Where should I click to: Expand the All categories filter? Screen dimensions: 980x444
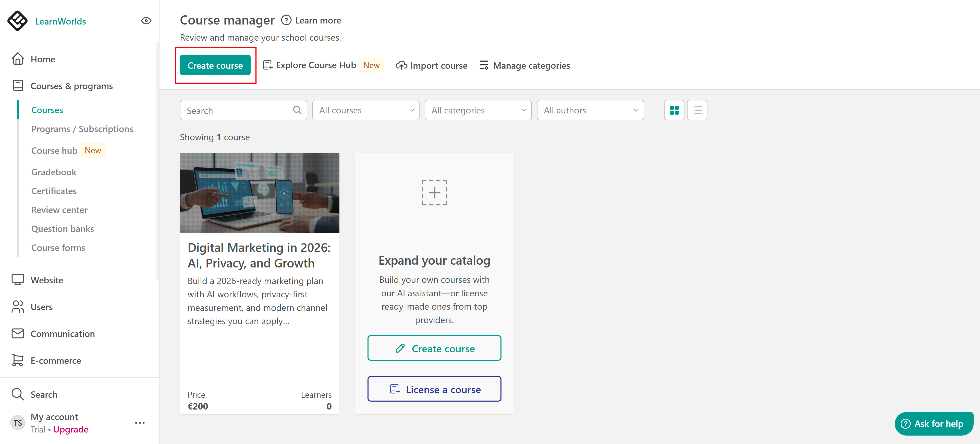click(x=478, y=110)
